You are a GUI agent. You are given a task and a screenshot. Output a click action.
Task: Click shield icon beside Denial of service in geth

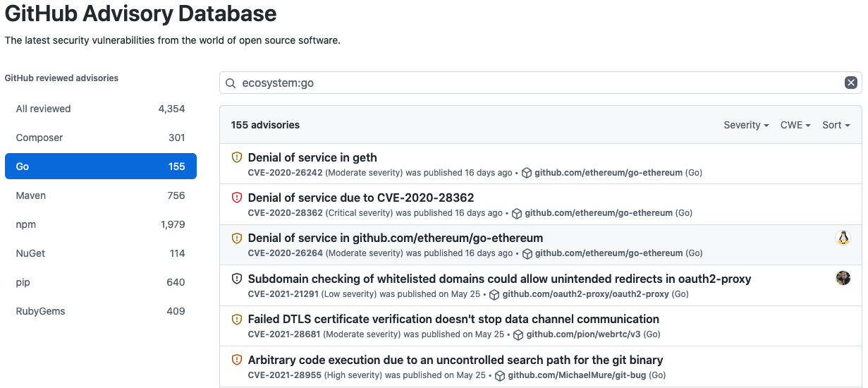(237, 157)
